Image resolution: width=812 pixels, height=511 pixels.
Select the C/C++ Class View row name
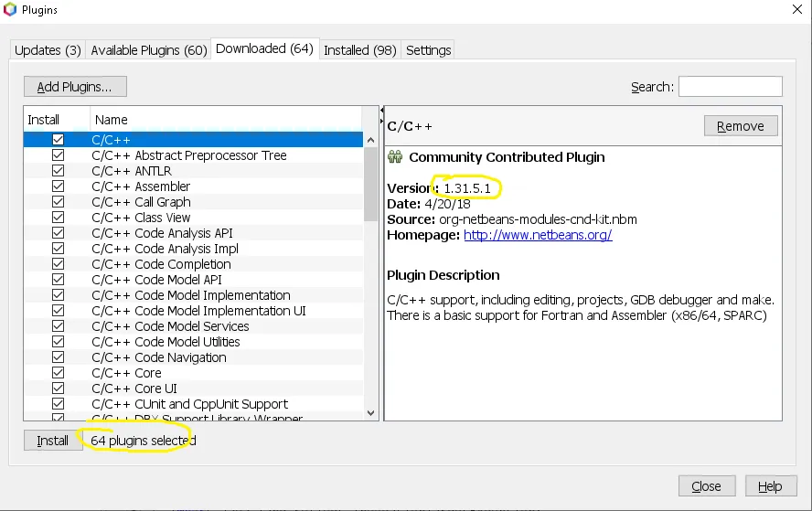(141, 218)
